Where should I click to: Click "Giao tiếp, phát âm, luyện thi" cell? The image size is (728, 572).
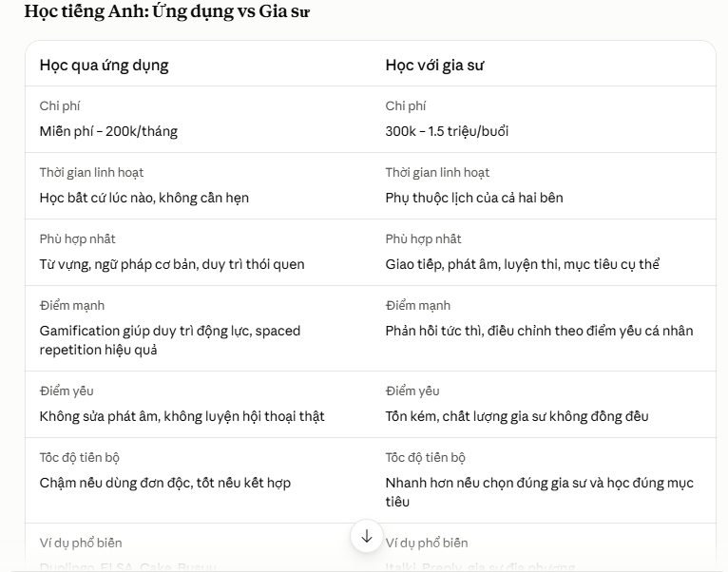click(523, 265)
